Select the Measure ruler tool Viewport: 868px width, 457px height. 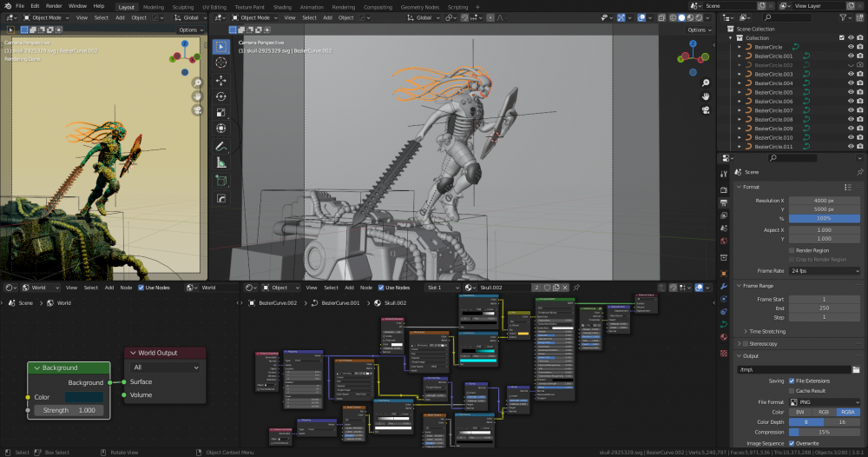click(220, 162)
